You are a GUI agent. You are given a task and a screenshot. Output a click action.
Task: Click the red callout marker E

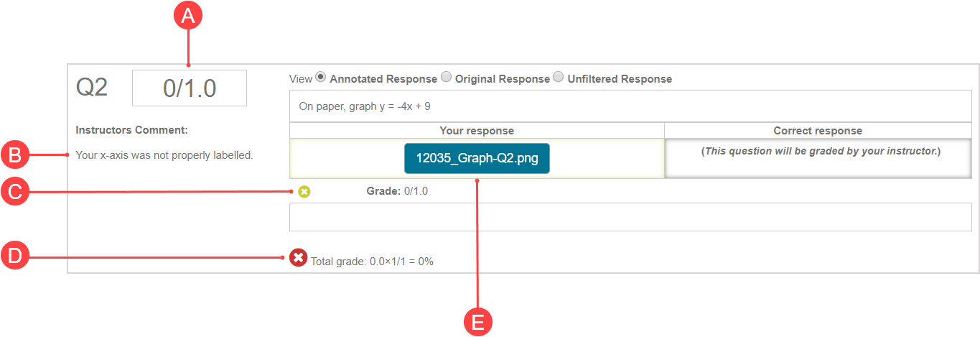477,320
